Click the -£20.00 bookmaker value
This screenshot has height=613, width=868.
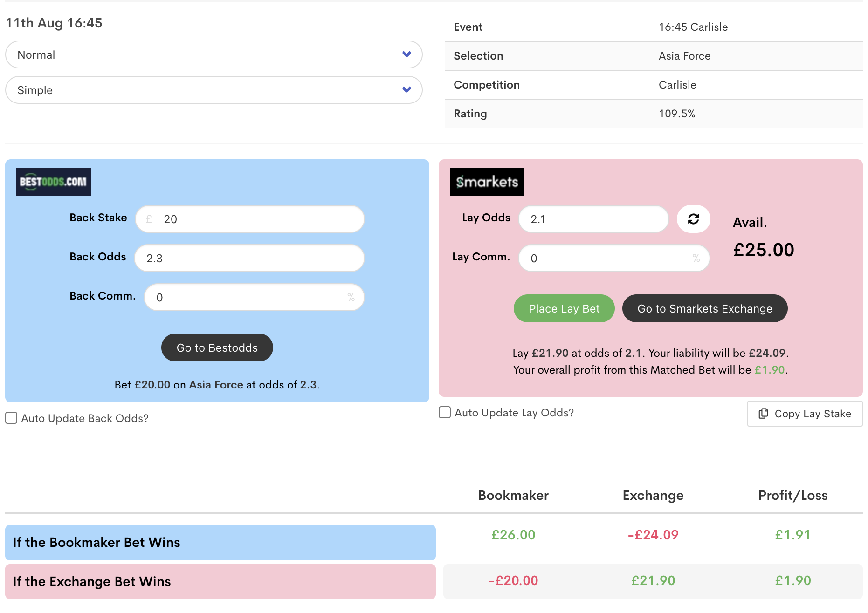coord(513,580)
